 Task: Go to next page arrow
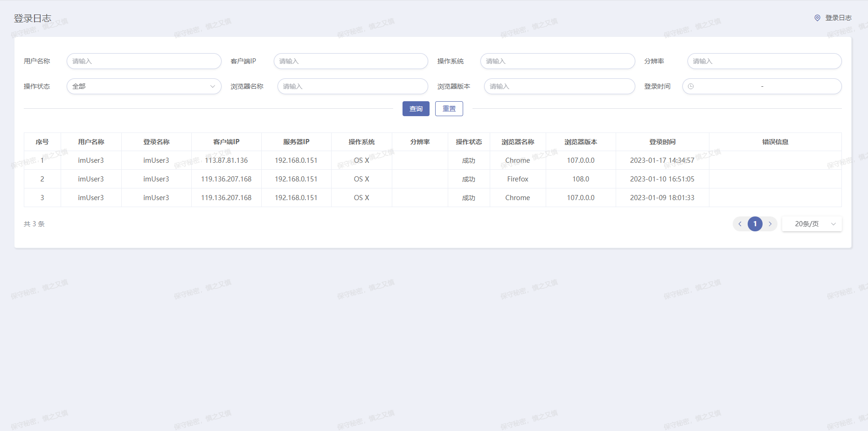point(770,224)
